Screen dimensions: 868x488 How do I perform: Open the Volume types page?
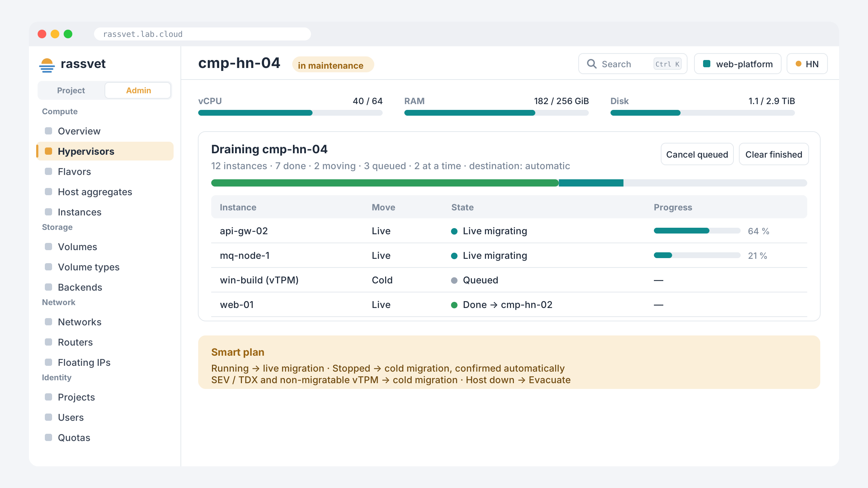tap(105, 267)
